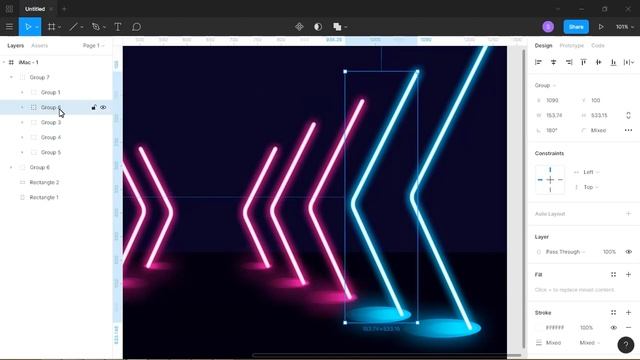
Task: Align selection to bottom
Action: [613, 62]
